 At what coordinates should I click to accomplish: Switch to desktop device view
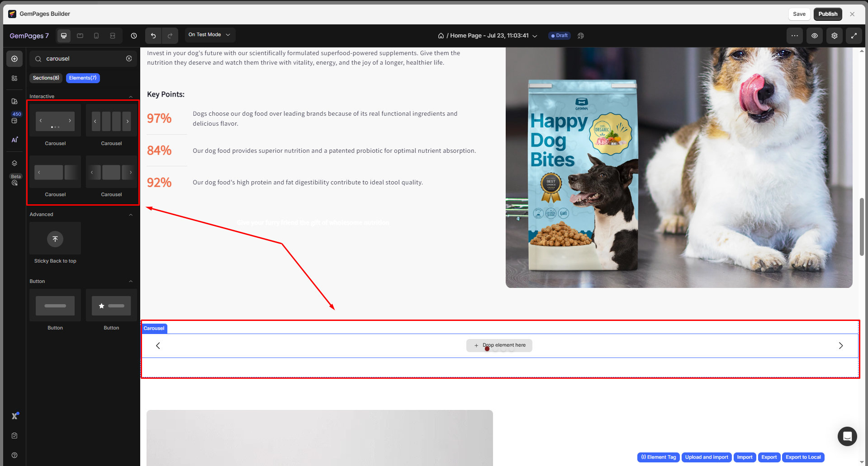click(64, 36)
